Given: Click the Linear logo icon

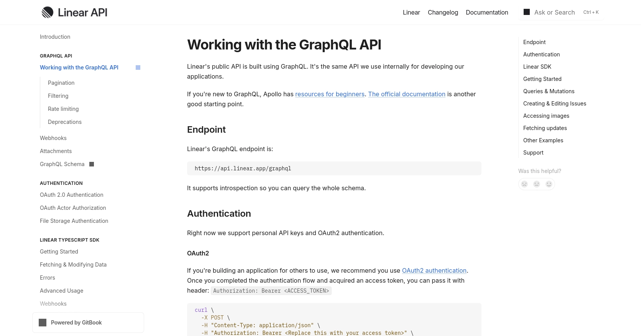Looking at the screenshot, I should point(48,12).
